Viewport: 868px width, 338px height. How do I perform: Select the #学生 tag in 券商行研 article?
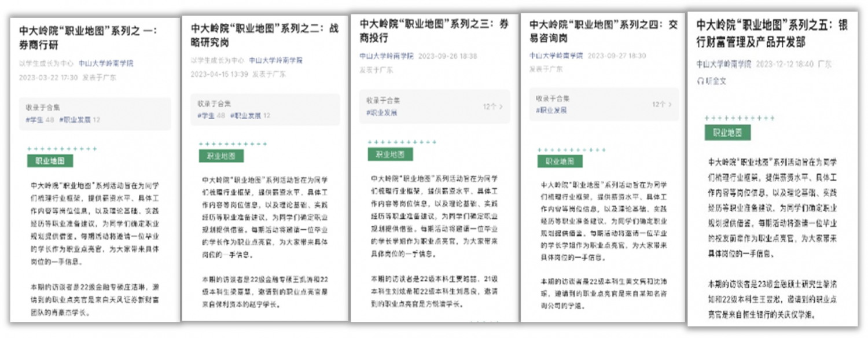pyautogui.click(x=35, y=120)
